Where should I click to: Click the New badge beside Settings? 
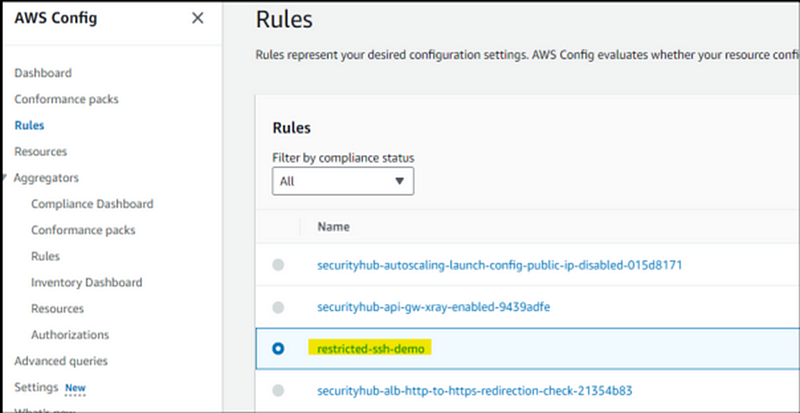(75, 388)
